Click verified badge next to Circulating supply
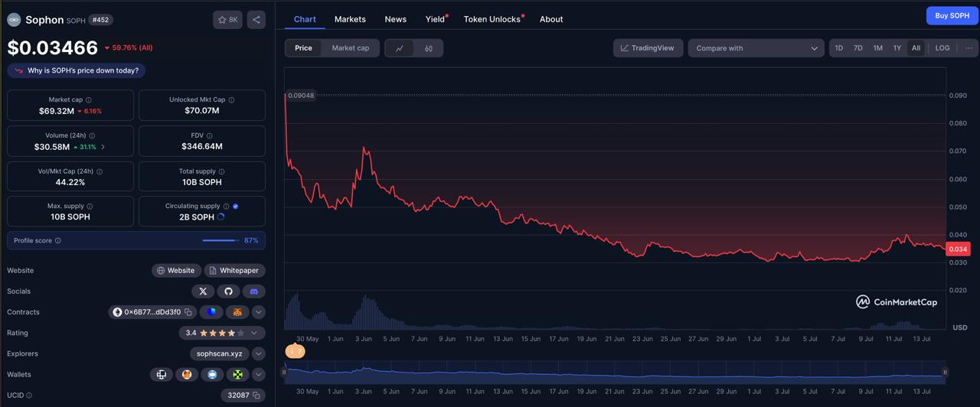This screenshot has height=407, width=980. [236, 207]
